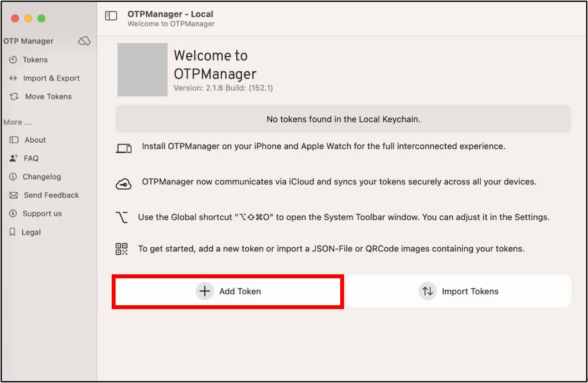The width and height of the screenshot is (588, 383).
Task: Click the Send Feedback envelope icon
Action: (13, 195)
